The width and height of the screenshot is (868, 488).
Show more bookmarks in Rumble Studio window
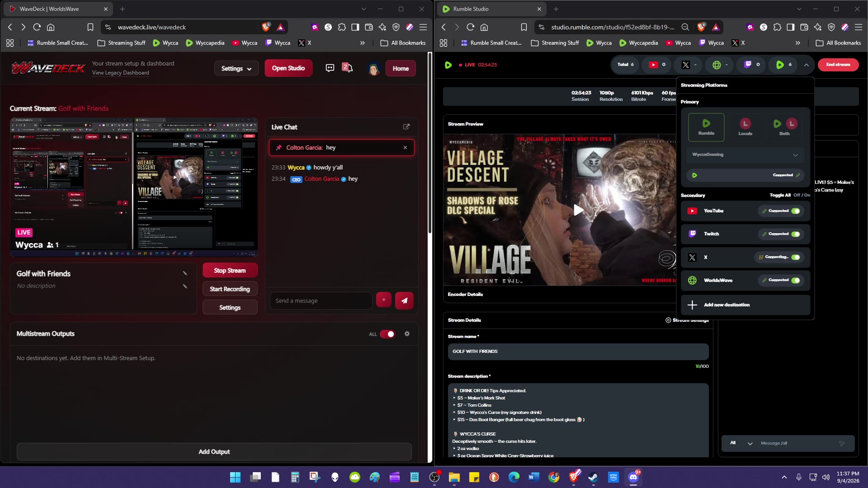[x=798, y=43]
